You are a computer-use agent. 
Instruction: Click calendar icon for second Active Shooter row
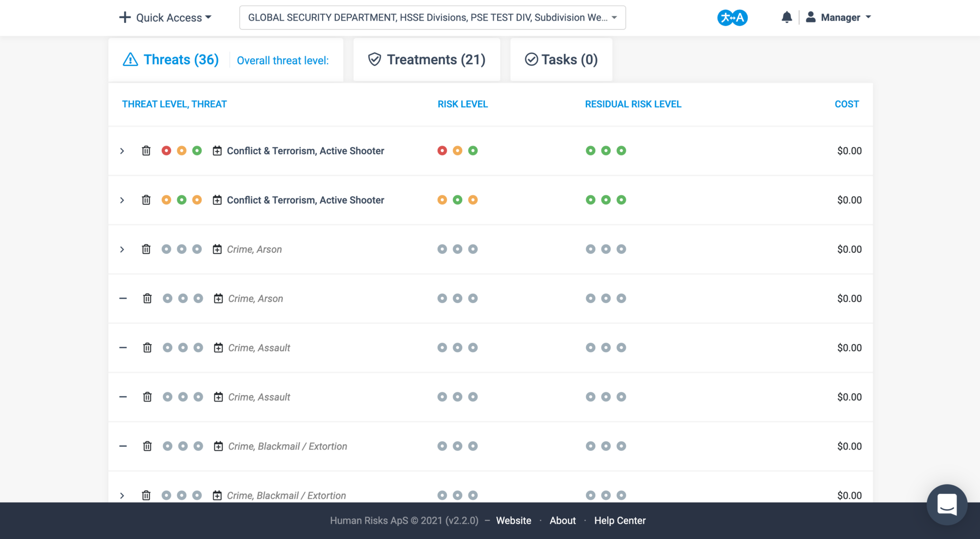point(217,200)
